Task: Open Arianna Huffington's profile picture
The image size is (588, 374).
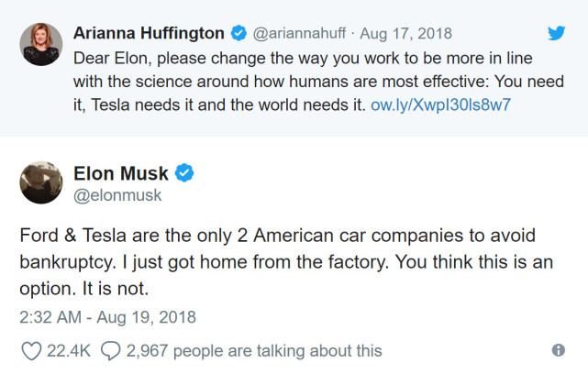Action: pyautogui.click(x=40, y=44)
